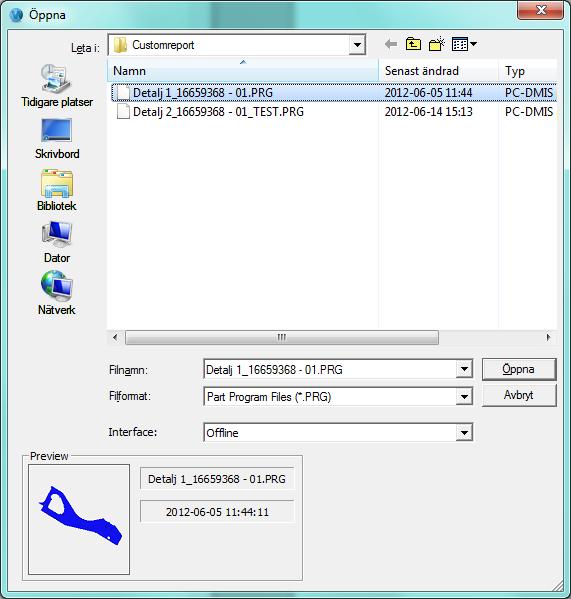The height and width of the screenshot is (599, 571).
Task: Open Tidigare platser shortcut
Action: pyautogui.click(x=57, y=86)
